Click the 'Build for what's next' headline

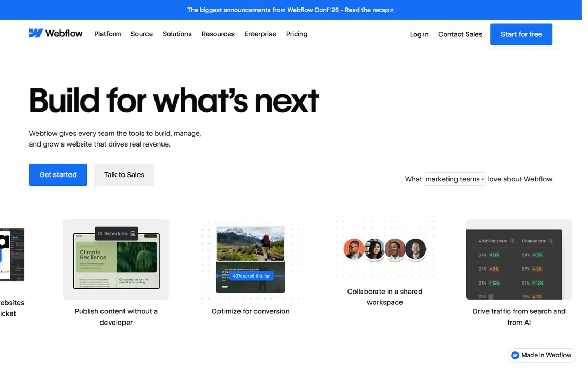pyautogui.click(x=174, y=101)
